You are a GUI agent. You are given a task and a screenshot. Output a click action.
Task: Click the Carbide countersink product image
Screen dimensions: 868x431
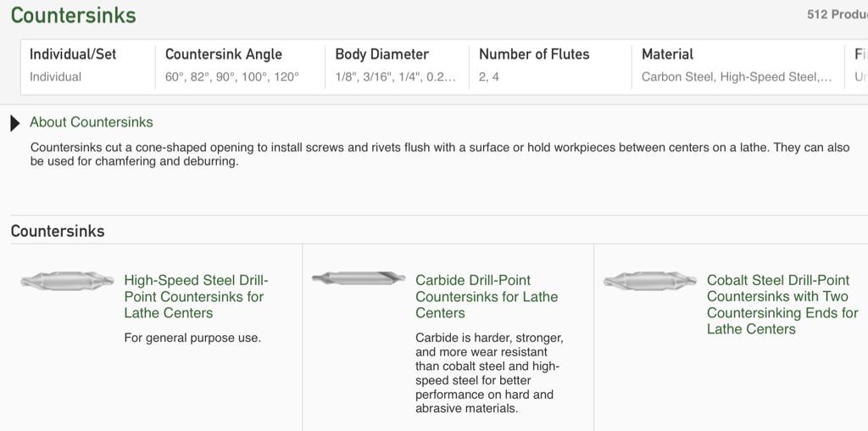coord(359,278)
